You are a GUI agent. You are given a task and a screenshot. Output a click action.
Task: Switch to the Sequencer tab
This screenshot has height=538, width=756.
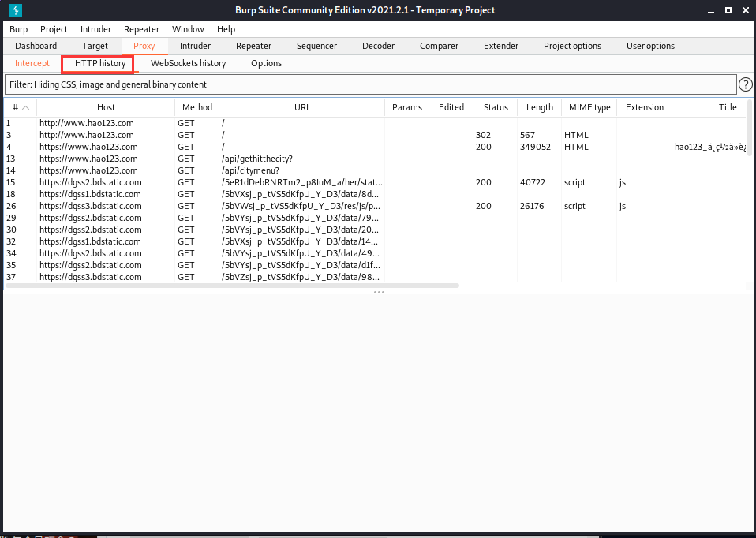[316, 46]
